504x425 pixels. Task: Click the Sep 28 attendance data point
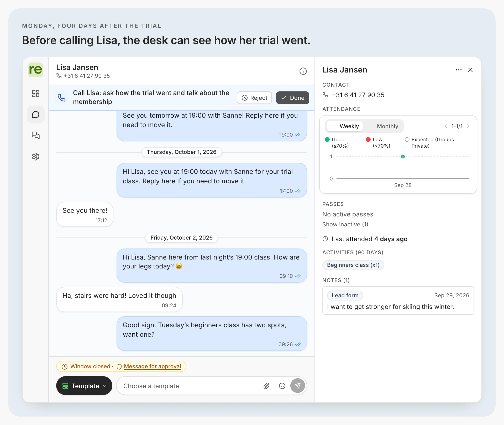click(403, 157)
